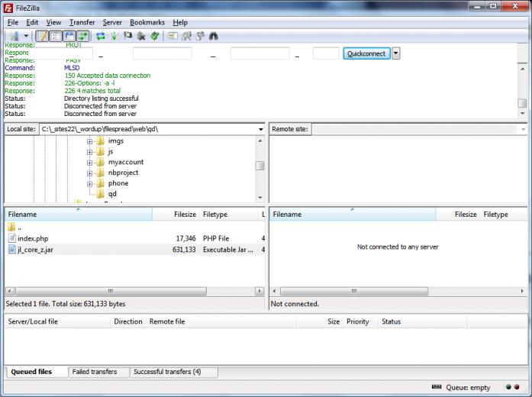Screen dimensions: 532x397
Task: Open the Bookmarks menu
Action: 147,22
